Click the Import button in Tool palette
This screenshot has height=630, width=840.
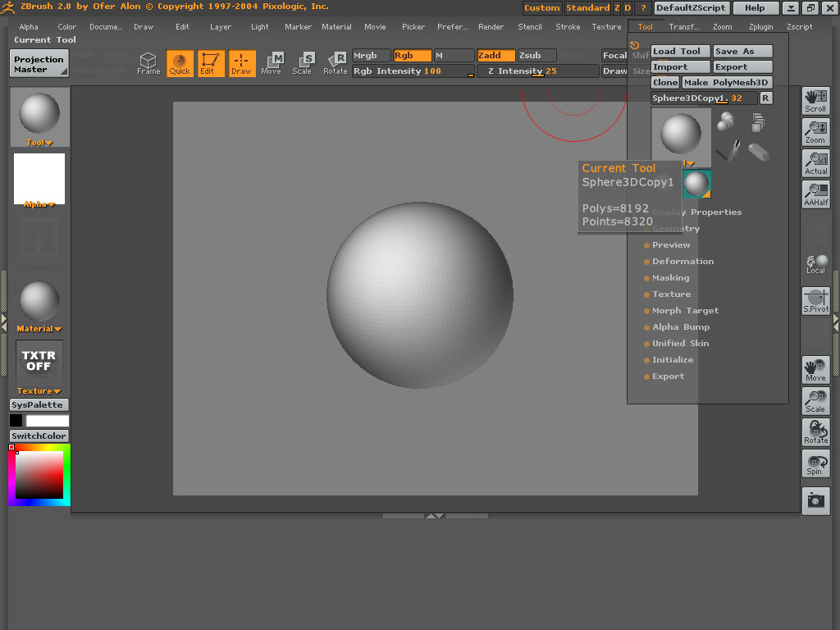pyautogui.click(x=681, y=67)
